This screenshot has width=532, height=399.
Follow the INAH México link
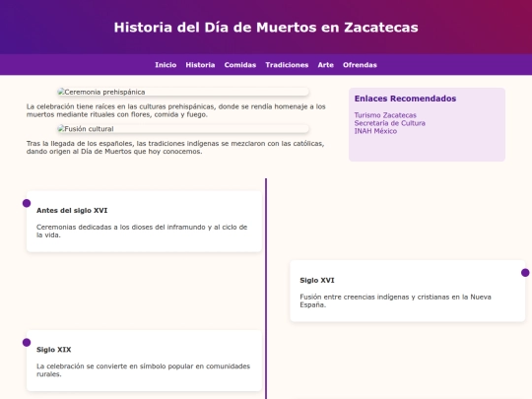pyautogui.click(x=375, y=131)
